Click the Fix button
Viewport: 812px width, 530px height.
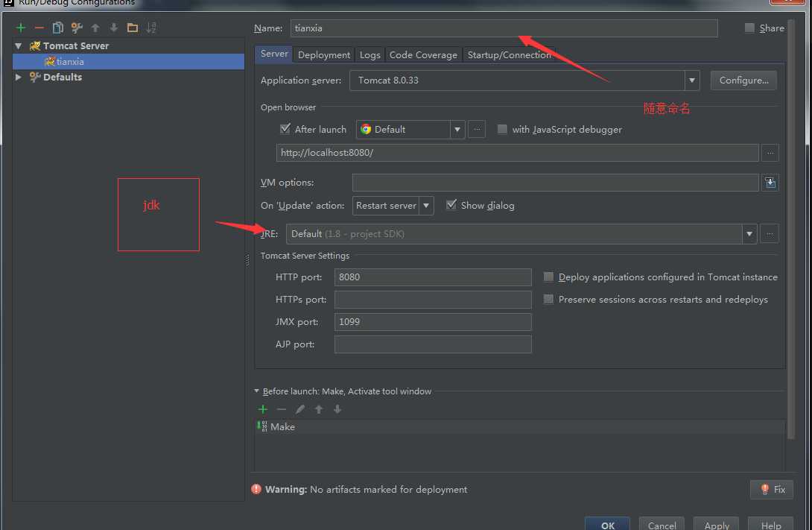click(x=772, y=489)
